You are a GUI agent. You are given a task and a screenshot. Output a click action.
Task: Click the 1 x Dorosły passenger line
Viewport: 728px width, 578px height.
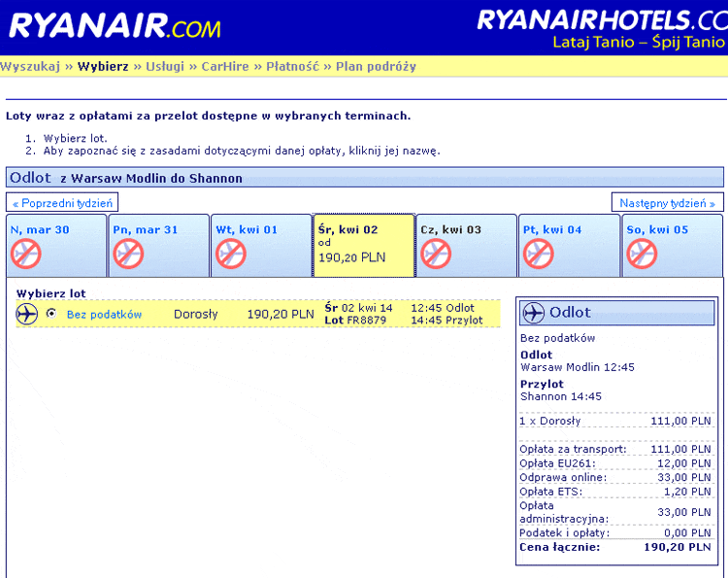tap(615, 421)
